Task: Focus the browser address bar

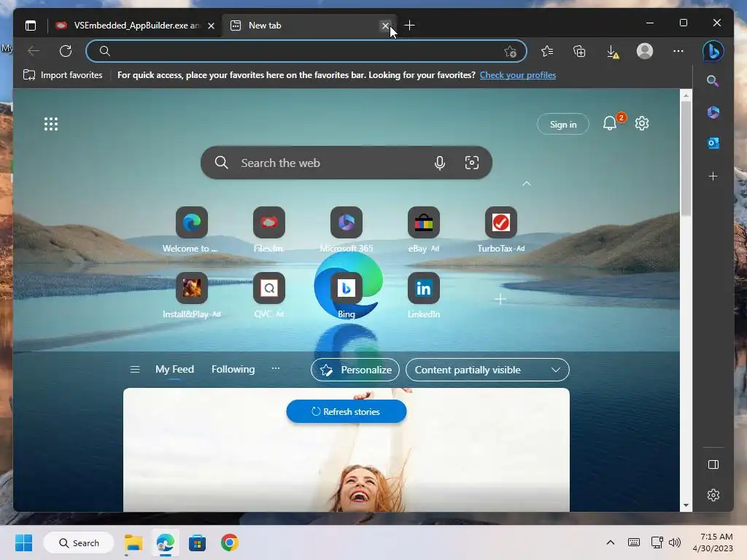Action: pyautogui.click(x=306, y=51)
